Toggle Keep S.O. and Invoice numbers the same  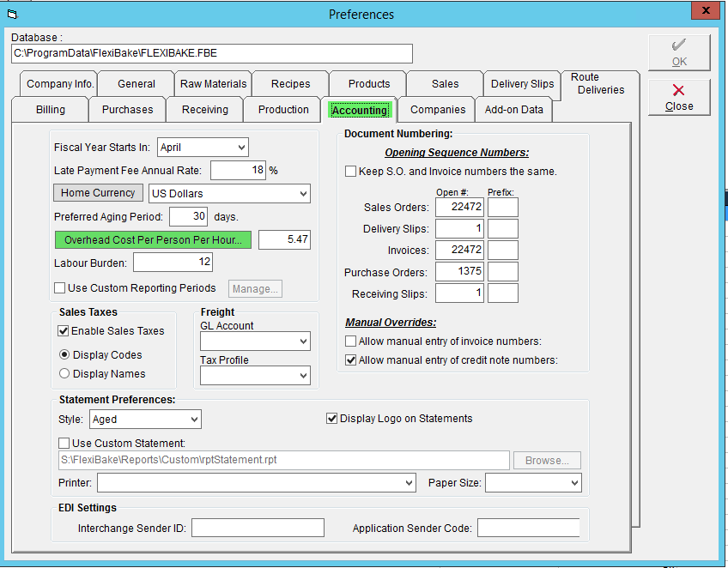click(x=350, y=172)
